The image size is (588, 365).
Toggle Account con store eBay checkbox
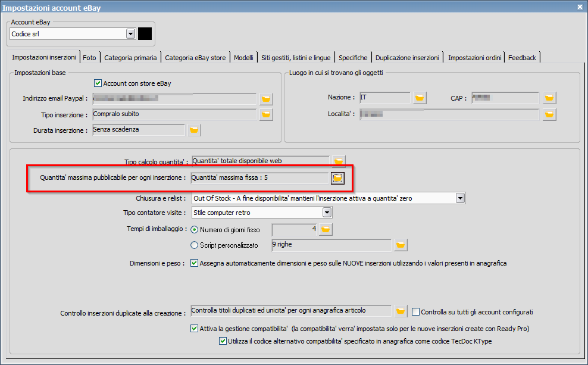tap(98, 83)
